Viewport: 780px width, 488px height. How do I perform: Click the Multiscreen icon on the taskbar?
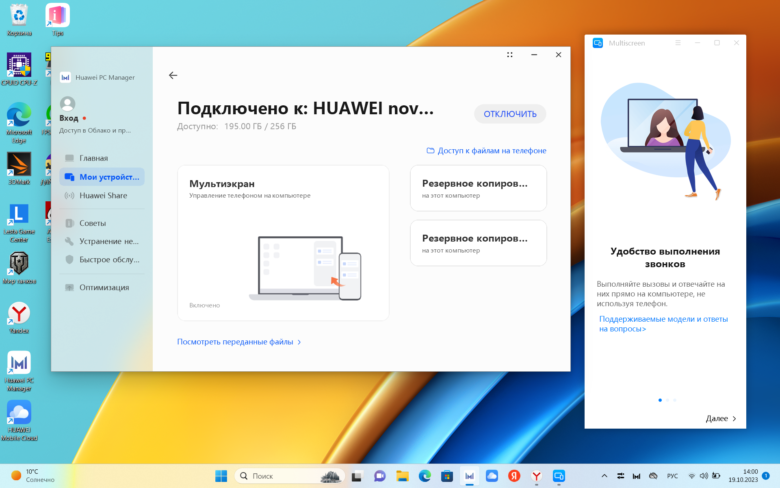559,476
